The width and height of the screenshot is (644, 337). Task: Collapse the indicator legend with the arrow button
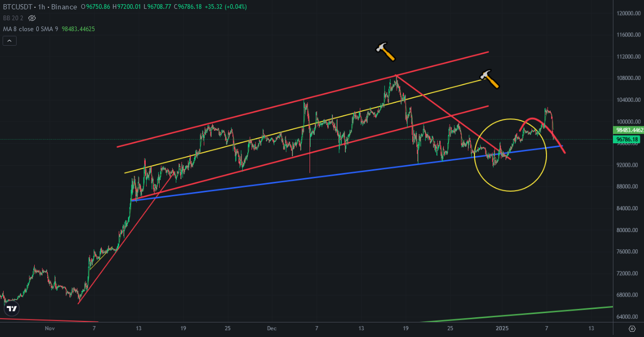9,41
